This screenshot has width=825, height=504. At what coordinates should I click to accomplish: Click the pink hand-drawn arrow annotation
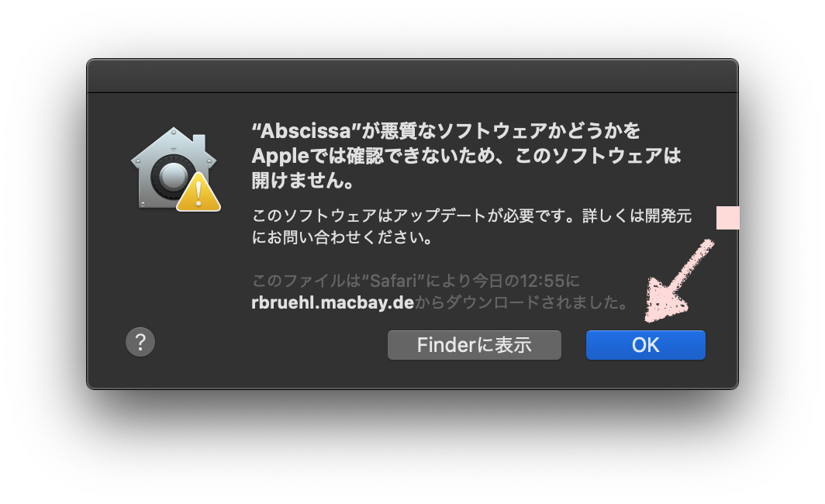678,280
